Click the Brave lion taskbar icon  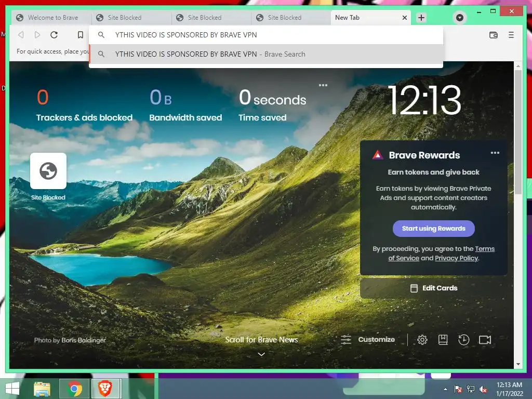point(105,389)
